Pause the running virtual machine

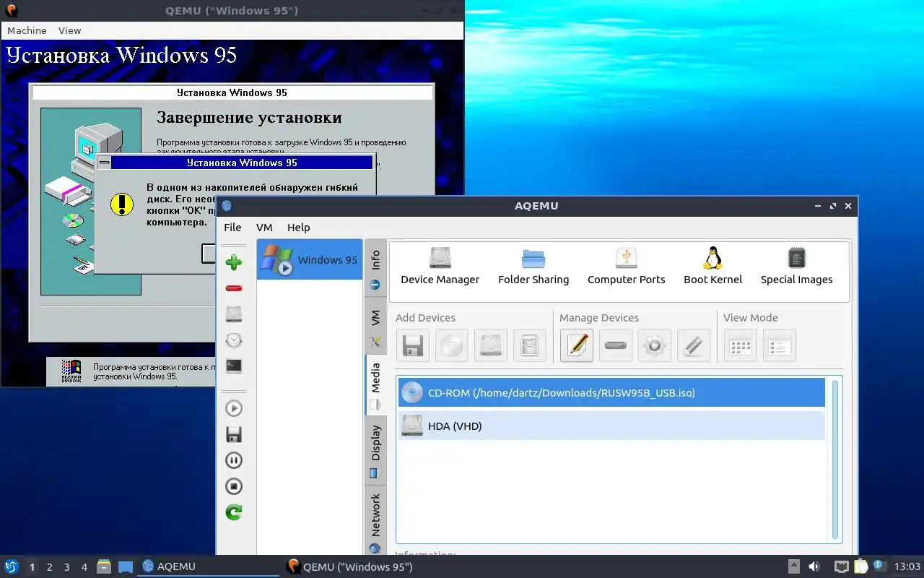[234, 460]
